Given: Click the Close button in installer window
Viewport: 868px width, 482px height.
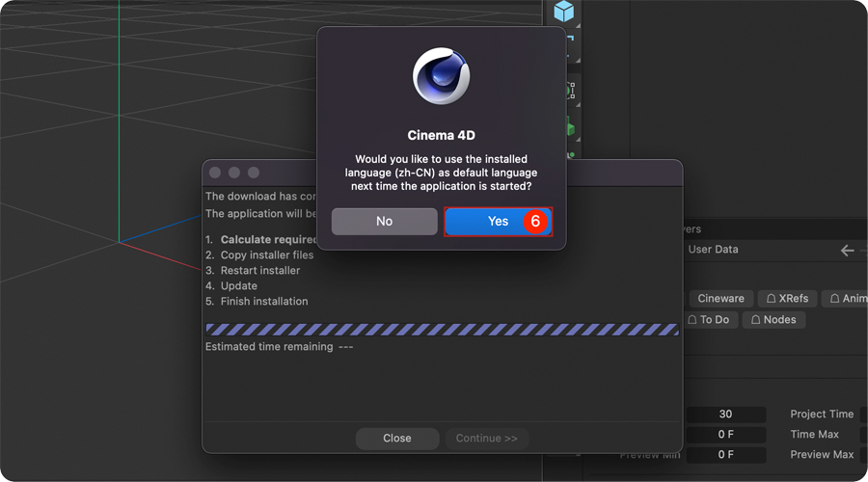Looking at the screenshot, I should point(397,439).
